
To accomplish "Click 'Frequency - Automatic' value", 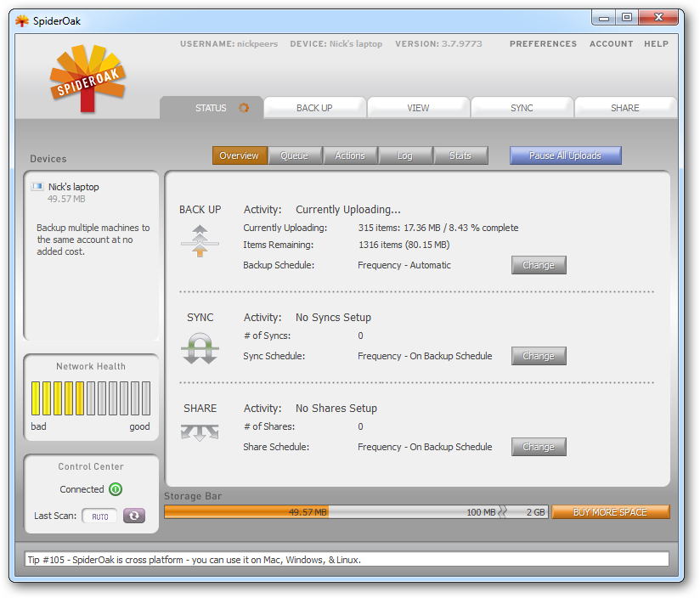I will (404, 265).
